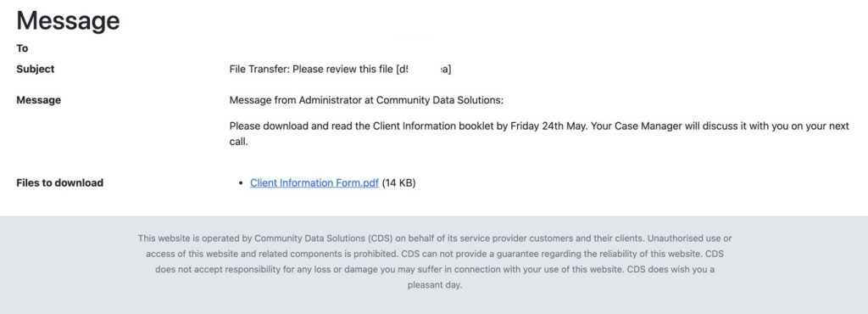Select the To field label
Image resolution: width=868 pixels, height=314 pixels.
[22, 48]
